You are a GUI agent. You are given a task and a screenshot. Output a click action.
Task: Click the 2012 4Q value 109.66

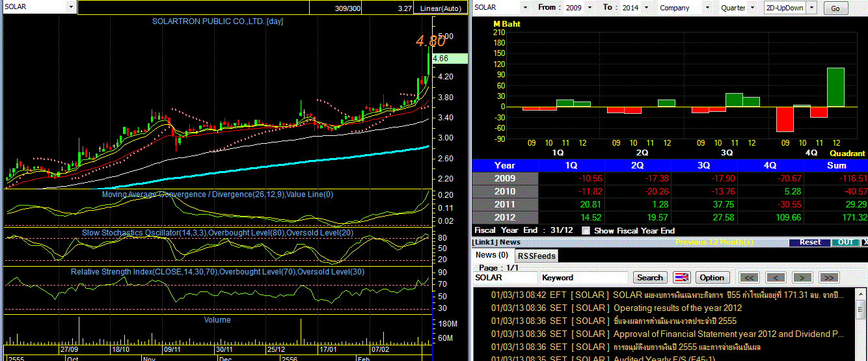click(x=788, y=217)
